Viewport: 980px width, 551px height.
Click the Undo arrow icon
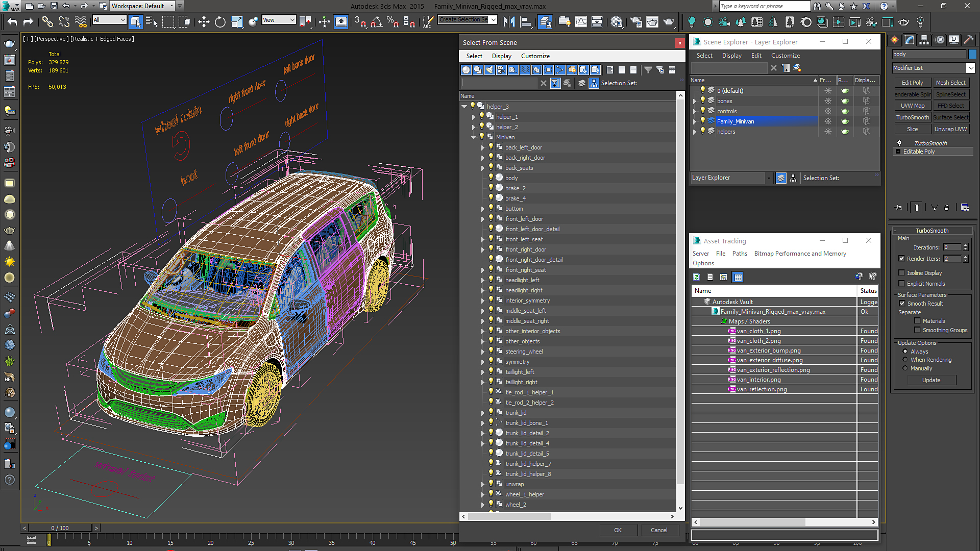pos(12,21)
